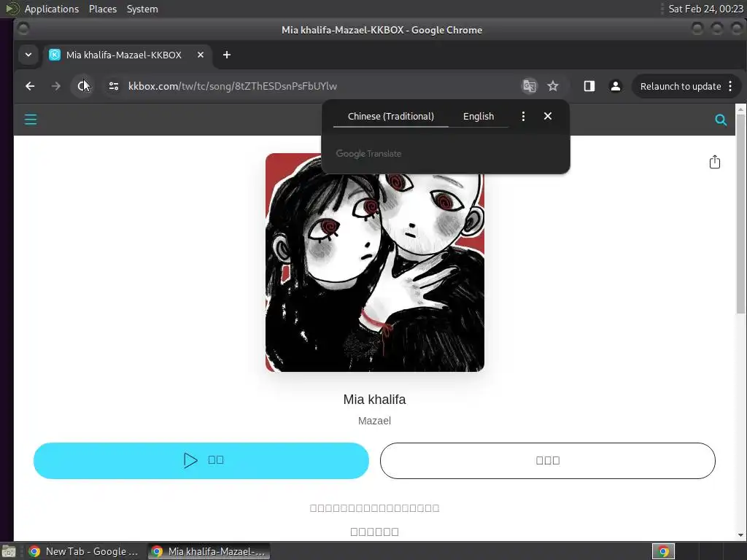Open the Places menu
The width and height of the screenshot is (747, 560).
point(102,9)
